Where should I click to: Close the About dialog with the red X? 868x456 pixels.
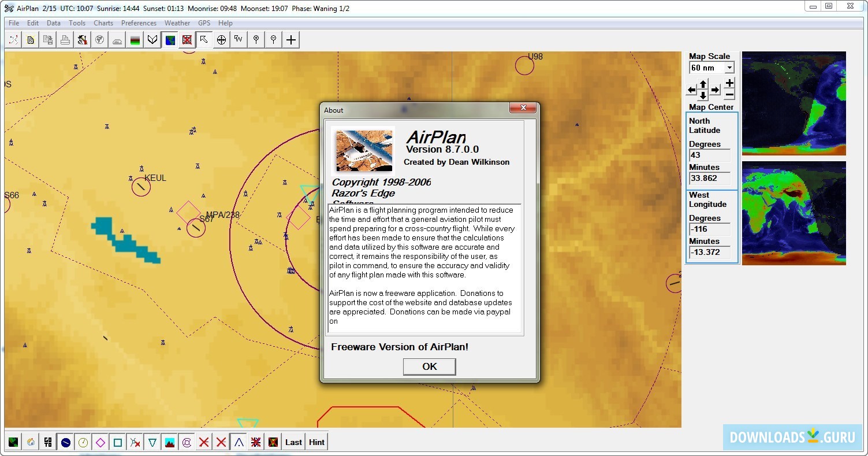(523, 108)
